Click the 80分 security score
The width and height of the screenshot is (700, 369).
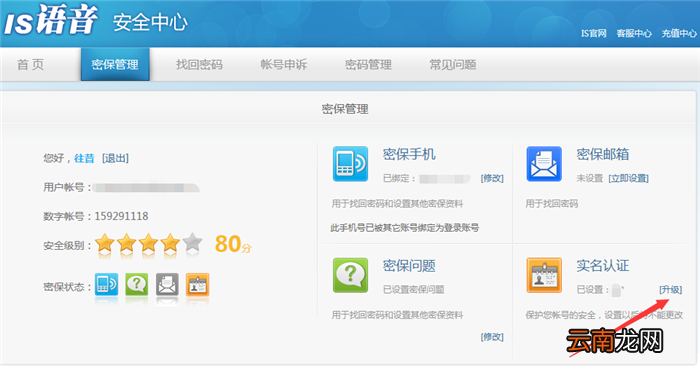click(233, 244)
